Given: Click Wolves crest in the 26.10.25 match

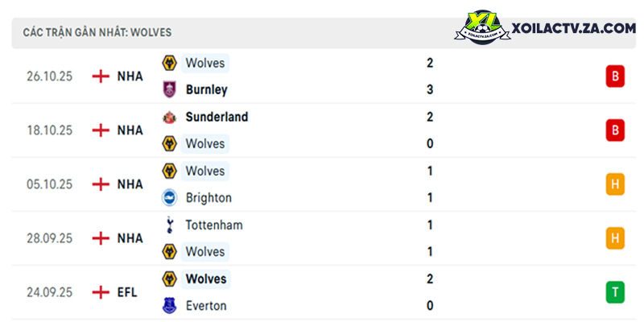Looking at the screenshot, I should point(169,64).
